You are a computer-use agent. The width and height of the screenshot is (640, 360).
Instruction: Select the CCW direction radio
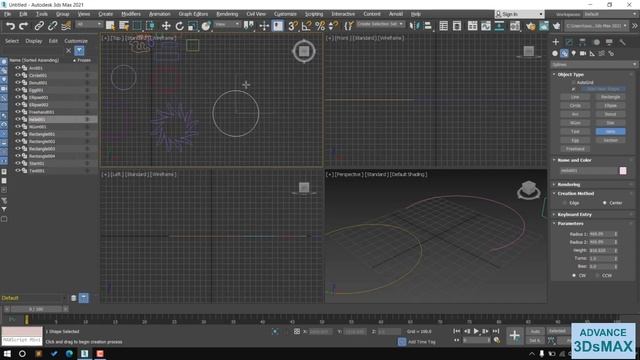tap(597, 276)
